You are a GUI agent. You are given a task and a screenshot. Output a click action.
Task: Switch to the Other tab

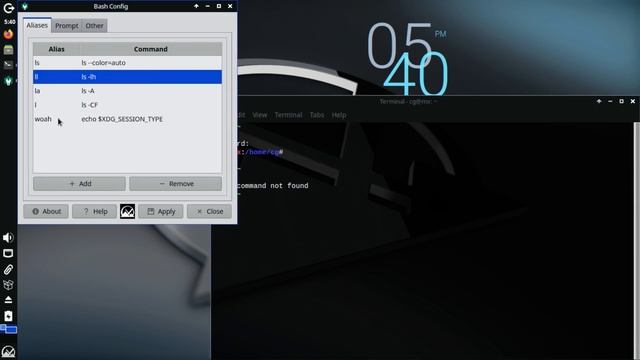pos(94,26)
